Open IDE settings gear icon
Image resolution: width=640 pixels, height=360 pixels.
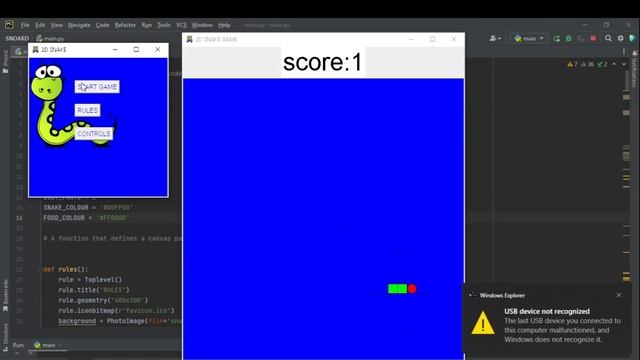(620, 38)
